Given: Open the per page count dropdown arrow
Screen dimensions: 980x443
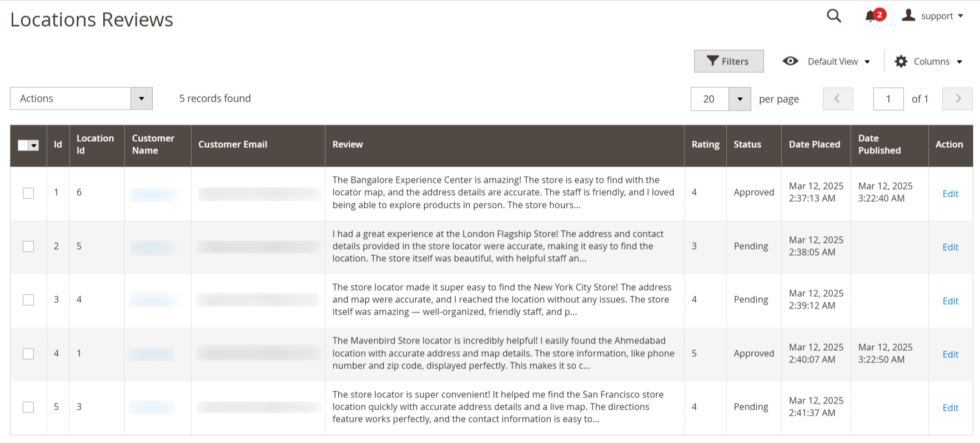Looking at the screenshot, I should (x=740, y=99).
